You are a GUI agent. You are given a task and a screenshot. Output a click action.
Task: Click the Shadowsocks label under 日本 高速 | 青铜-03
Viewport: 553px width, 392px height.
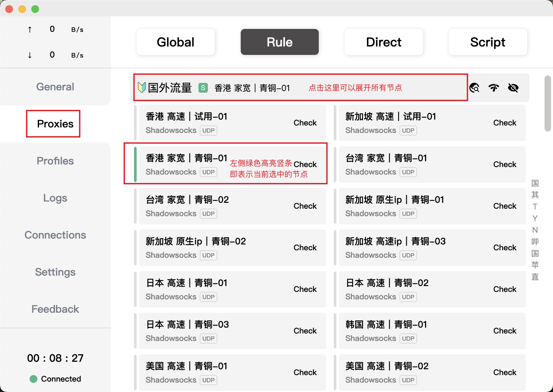tap(171, 338)
